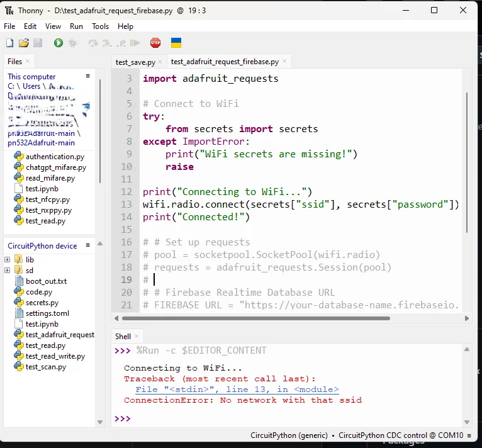Viewport: 482px width, 448px height.
Task: Open the Help menu
Action: 125,26
